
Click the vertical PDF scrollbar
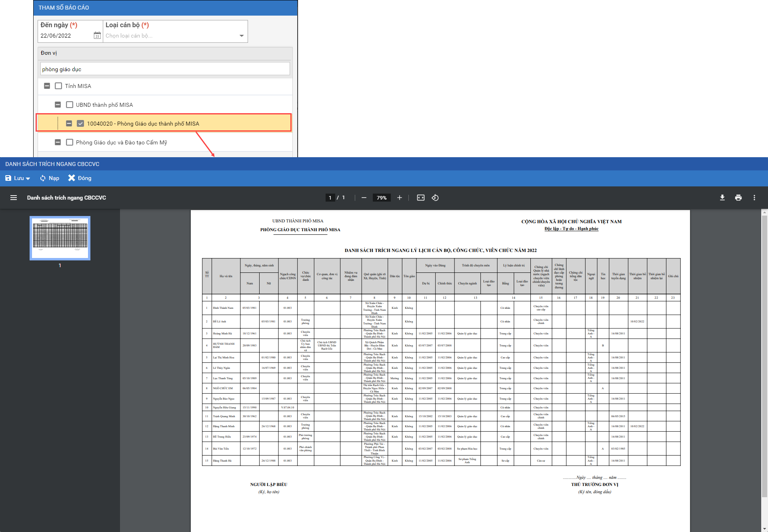pyautogui.click(x=764, y=356)
